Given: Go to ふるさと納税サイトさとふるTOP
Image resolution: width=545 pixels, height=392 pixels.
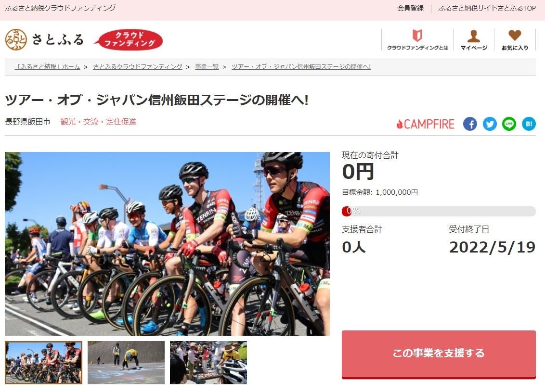Looking at the screenshot, I should click(487, 8).
